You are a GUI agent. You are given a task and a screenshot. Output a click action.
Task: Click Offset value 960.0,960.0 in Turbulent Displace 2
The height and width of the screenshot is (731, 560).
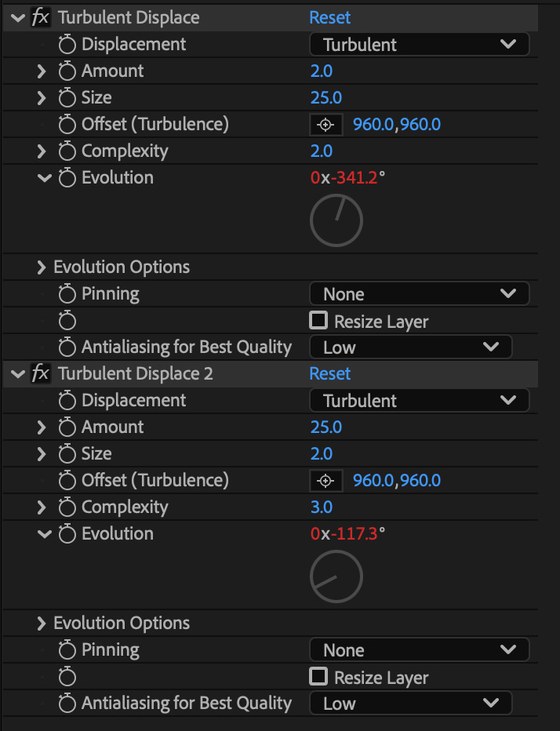397,481
